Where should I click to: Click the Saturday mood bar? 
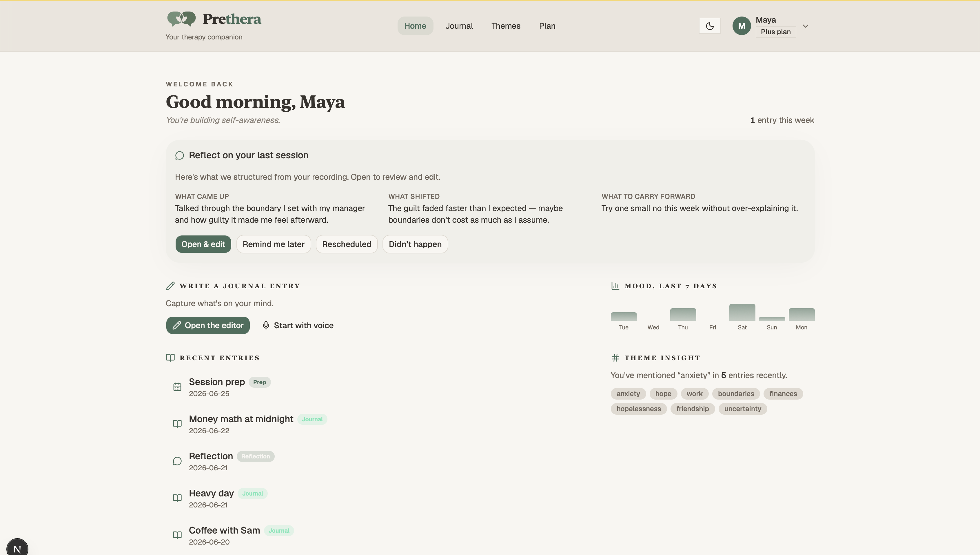(742, 312)
